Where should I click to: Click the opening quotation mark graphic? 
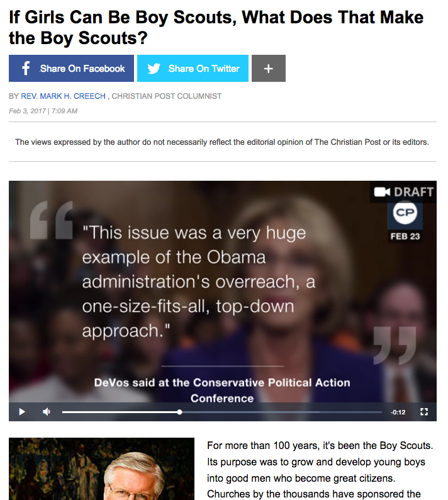point(52,220)
